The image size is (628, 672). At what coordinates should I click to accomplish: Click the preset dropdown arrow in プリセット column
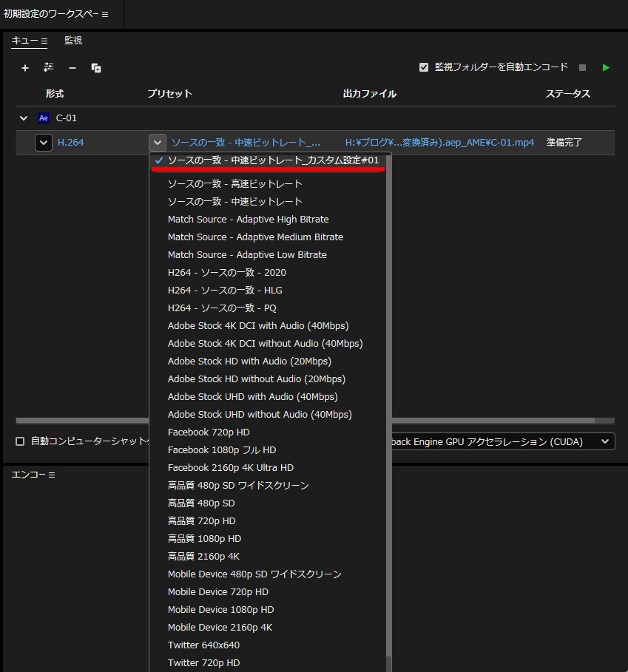tap(157, 143)
